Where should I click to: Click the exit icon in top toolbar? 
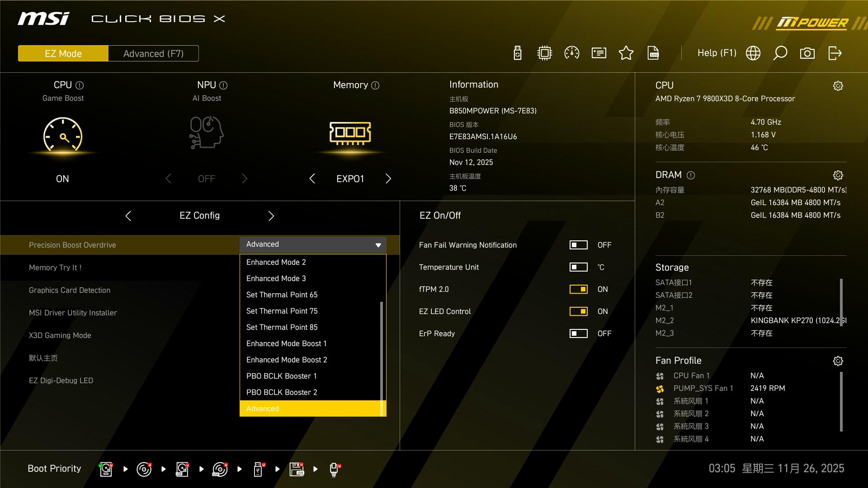pos(835,53)
